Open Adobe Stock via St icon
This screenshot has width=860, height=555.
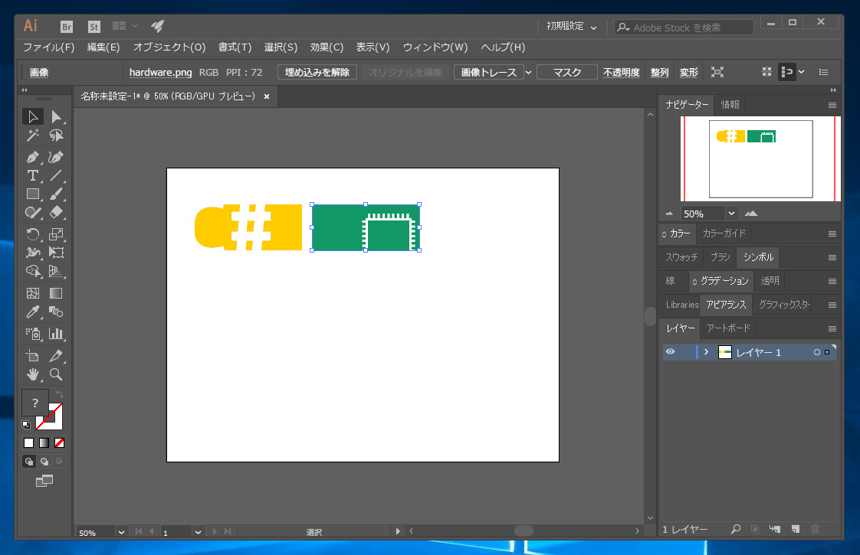tap(94, 26)
